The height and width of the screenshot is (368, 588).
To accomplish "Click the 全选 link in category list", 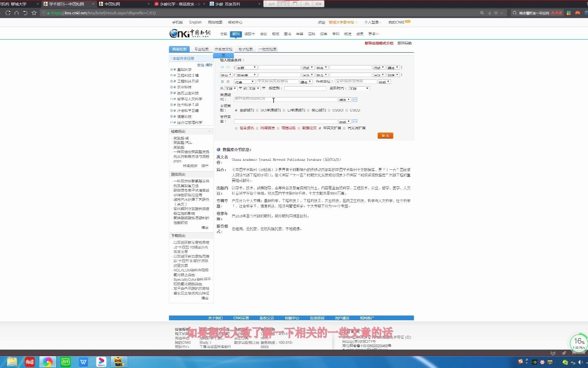I will coord(200,65).
